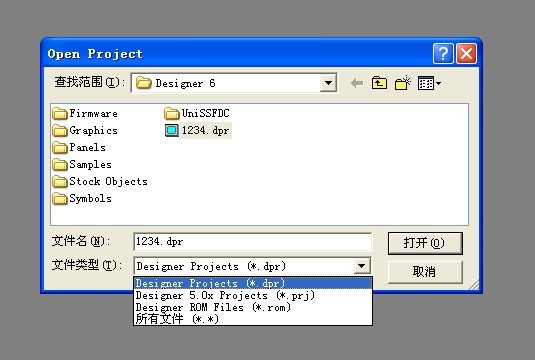This screenshot has height=360, width=535.
Task: Choose 所有文件 (*.*) option
Action: tap(252, 319)
